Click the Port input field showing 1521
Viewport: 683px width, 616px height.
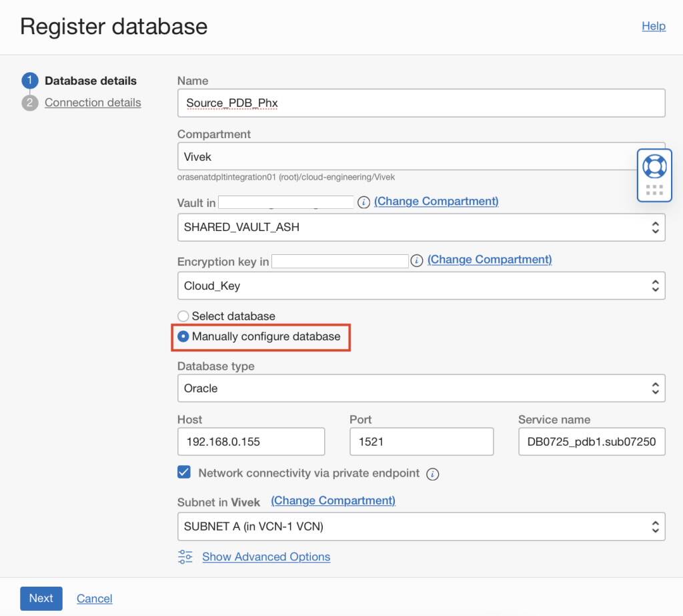pyautogui.click(x=421, y=441)
